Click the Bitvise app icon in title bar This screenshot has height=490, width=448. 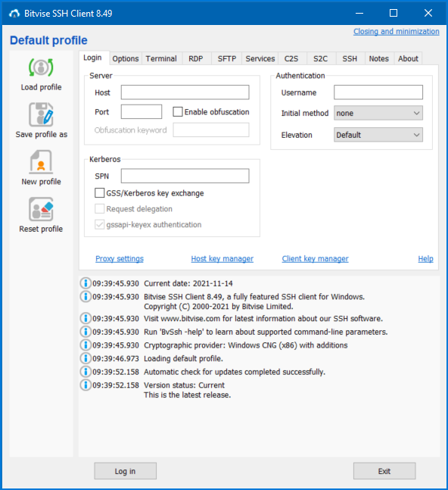pyautogui.click(x=14, y=14)
